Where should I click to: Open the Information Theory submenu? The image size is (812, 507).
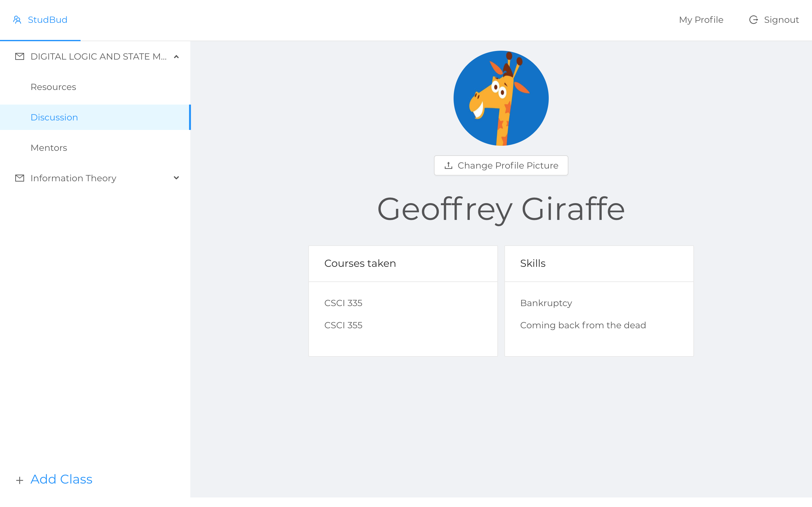(x=73, y=178)
